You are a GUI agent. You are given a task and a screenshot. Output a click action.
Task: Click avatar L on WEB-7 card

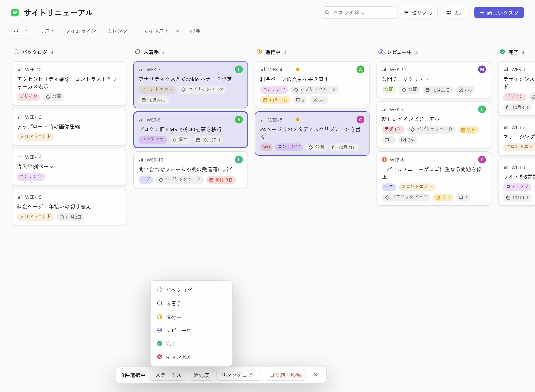(x=239, y=70)
